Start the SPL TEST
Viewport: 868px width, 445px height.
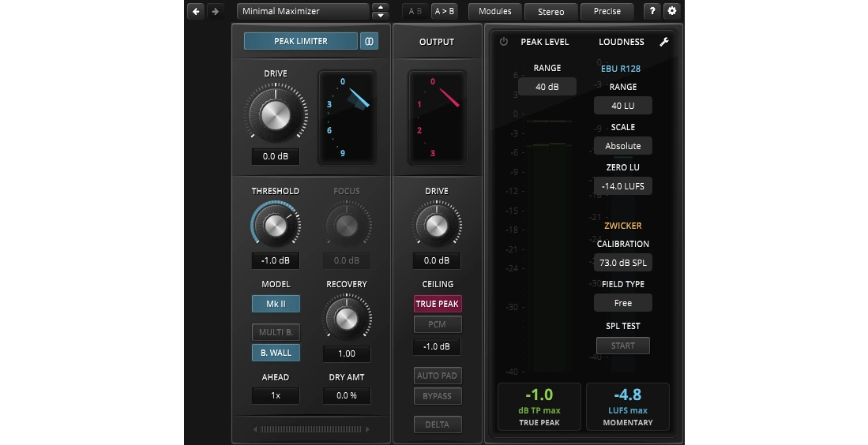pyautogui.click(x=623, y=346)
